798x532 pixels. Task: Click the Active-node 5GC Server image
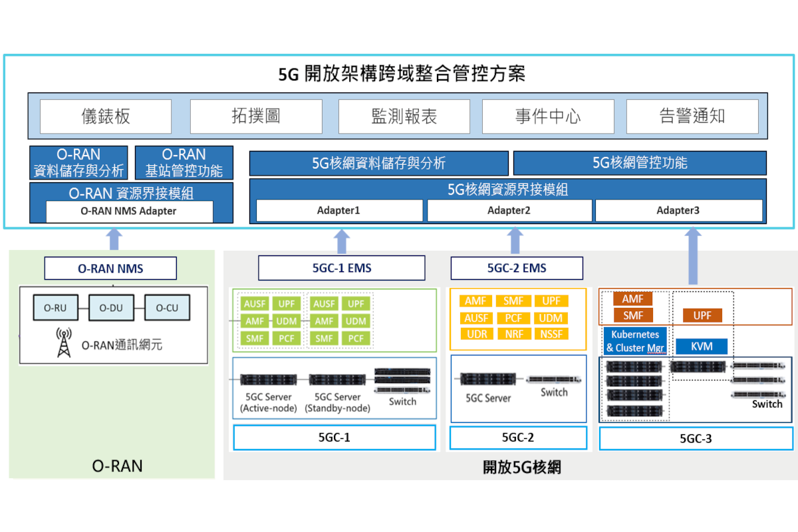tap(268, 380)
